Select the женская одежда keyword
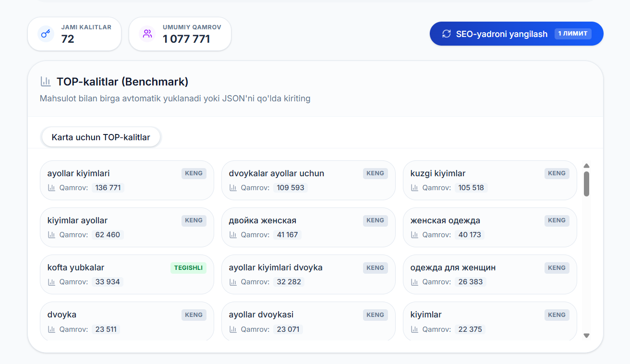The width and height of the screenshot is (630, 364). point(490,227)
